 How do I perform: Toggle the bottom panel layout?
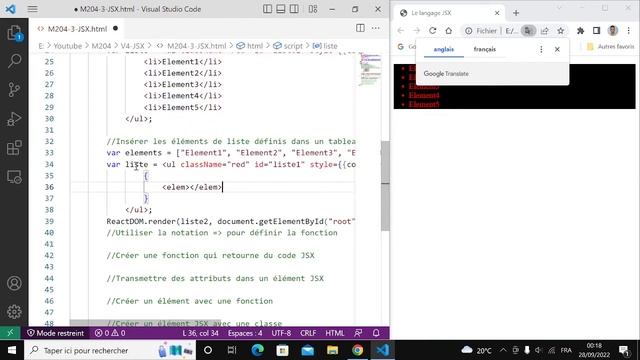(x=281, y=9)
